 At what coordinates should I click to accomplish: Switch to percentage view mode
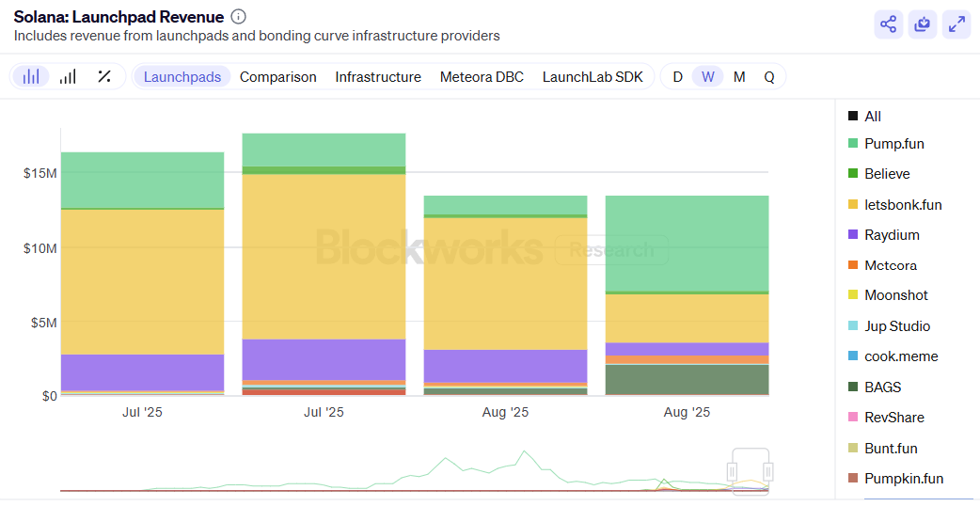[x=104, y=77]
